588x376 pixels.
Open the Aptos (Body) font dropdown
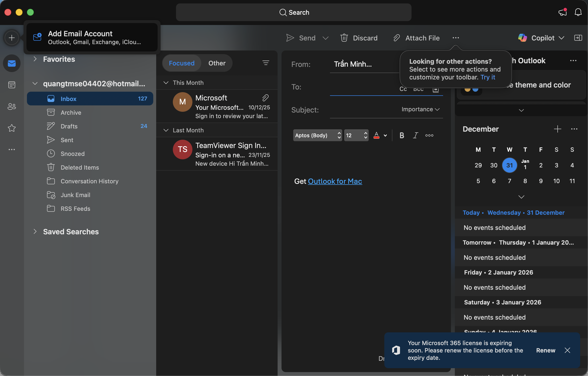click(x=317, y=135)
